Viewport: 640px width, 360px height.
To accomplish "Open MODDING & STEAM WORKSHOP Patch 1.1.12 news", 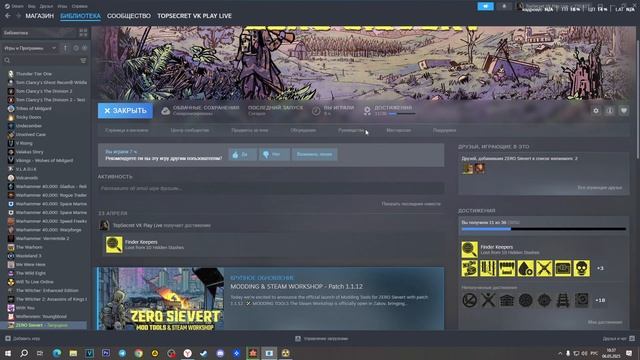I will coord(296,287).
